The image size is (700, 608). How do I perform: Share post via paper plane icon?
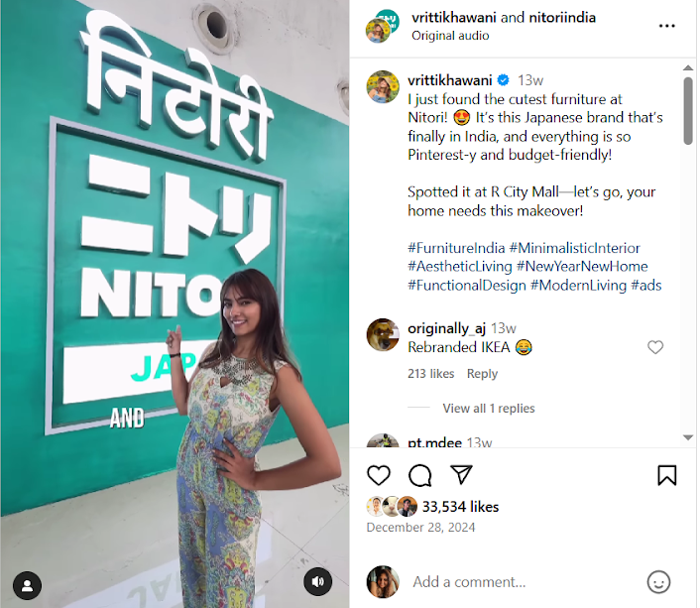[461, 474]
